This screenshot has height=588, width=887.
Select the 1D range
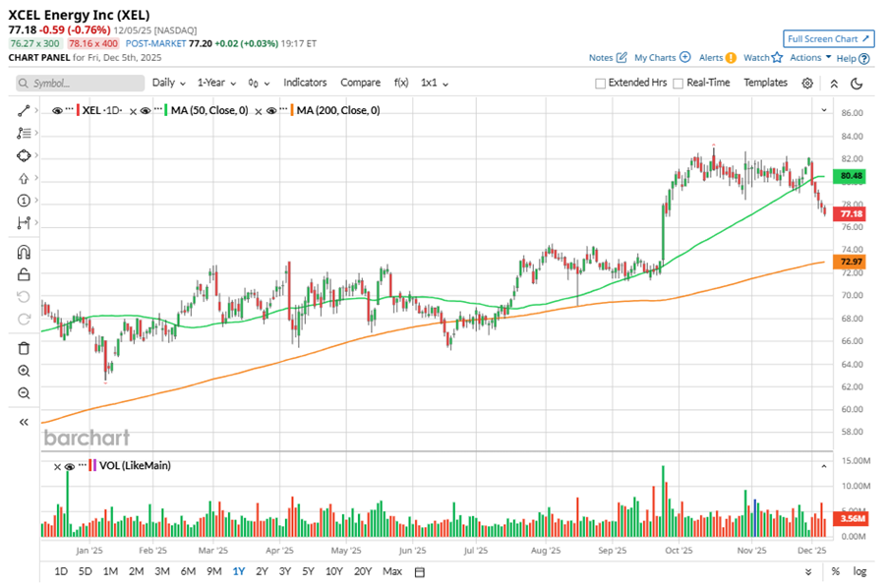coord(61,571)
